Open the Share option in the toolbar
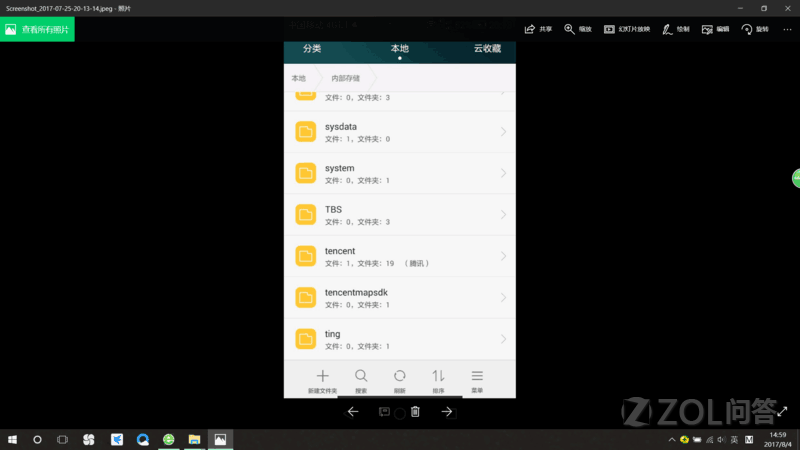The width and height of the screenshot is (800, 450). click(538, 29)
